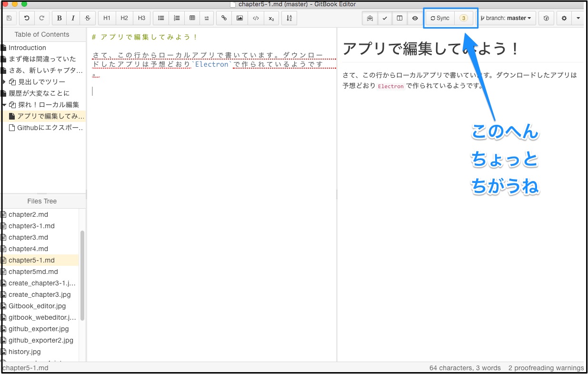The width and height of the screenshot is (588, 374).
Task: Open the glossary book-reader icon
Action: point(370,18)
